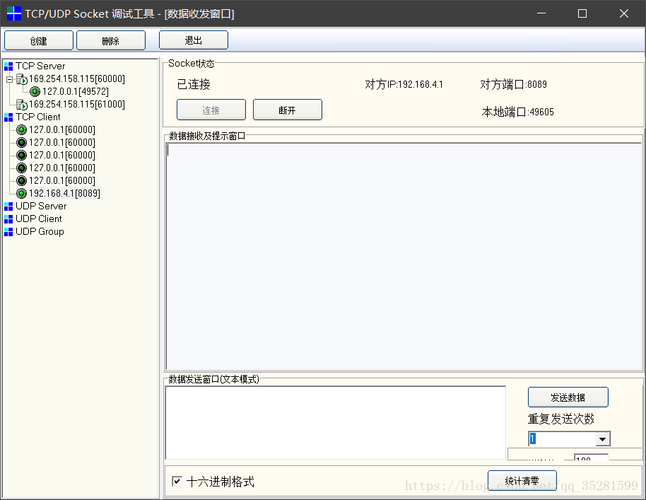Click status icon of fifth 127.0.0.1[60000] client
The width and height of the screenshot is (646, 500).
coord(21,181)
